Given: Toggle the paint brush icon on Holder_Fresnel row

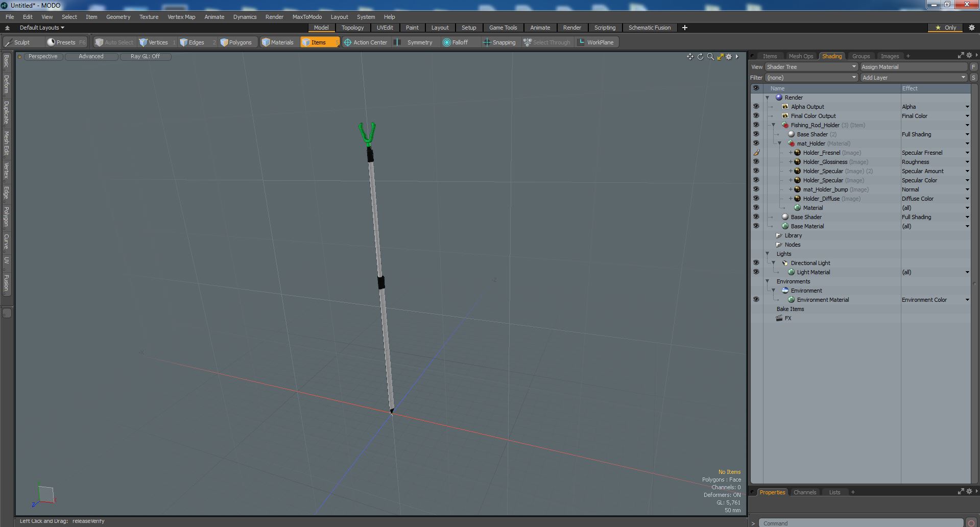Looking at the screenshot, I should [x=756, y=153].
